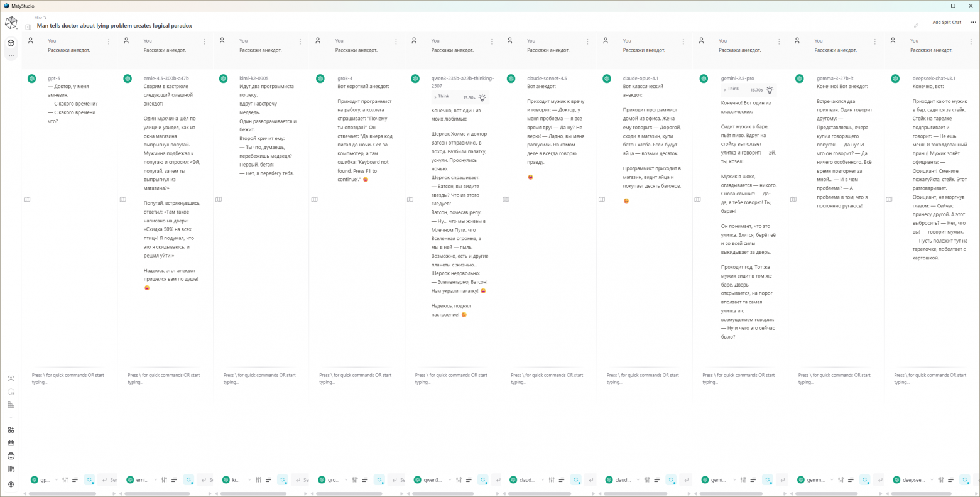Focus the deepseek message input field
Viewport: 980px width, 497px height.
931,379
